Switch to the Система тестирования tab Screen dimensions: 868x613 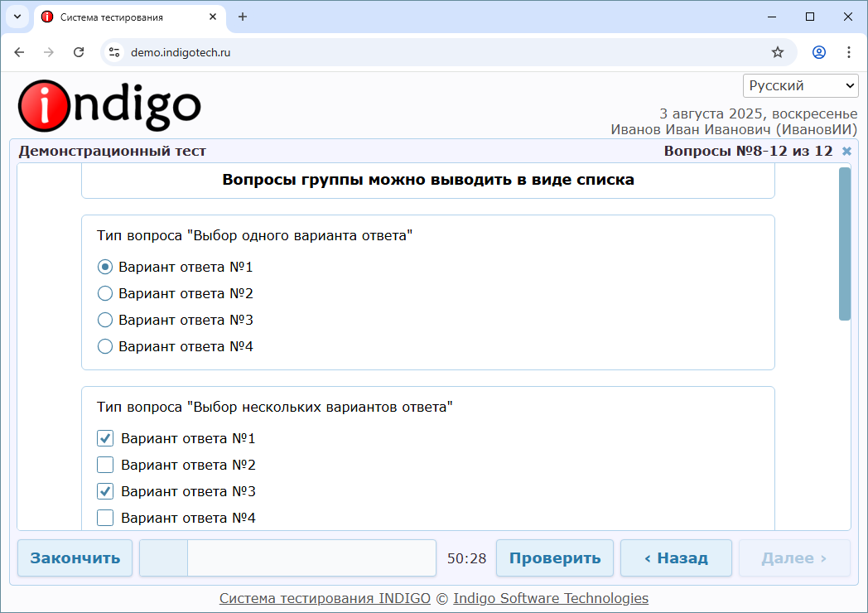click(130, 17)
